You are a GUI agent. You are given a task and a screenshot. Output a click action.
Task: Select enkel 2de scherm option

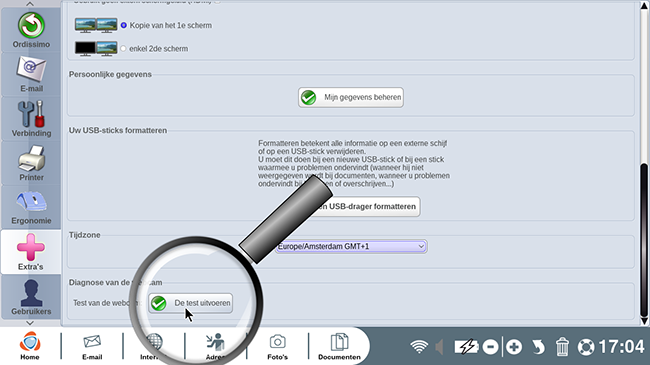(x=123, y=49)
